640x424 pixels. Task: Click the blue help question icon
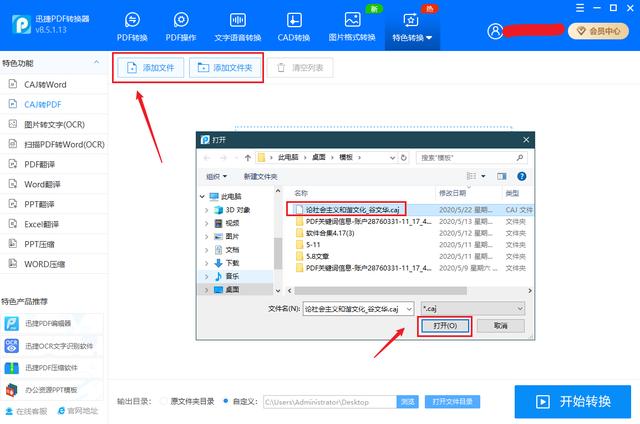point(521,176)
